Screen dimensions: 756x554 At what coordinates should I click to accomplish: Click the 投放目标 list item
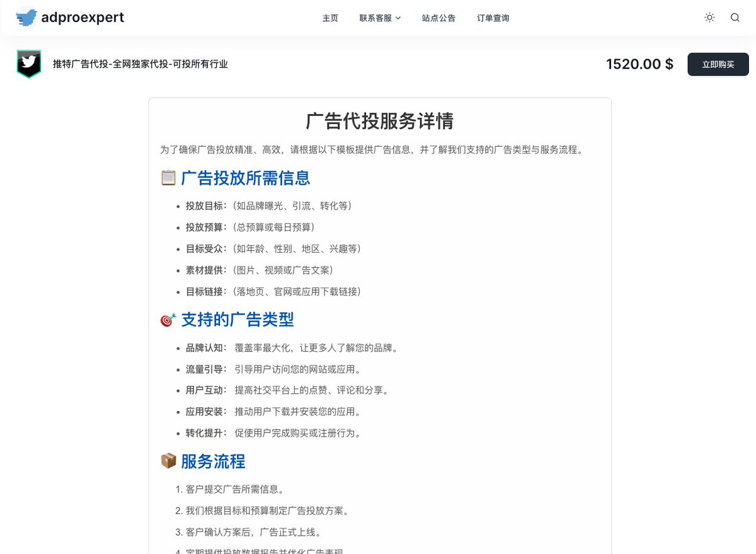point(269,206)
